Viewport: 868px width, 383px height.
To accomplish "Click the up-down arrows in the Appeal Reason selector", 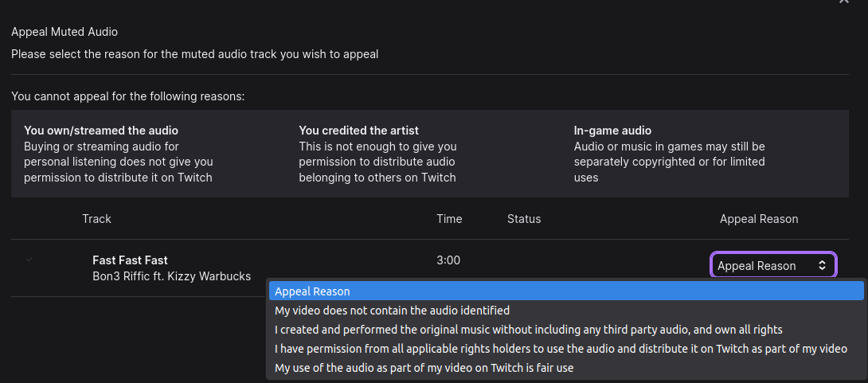I will (822, 266).
